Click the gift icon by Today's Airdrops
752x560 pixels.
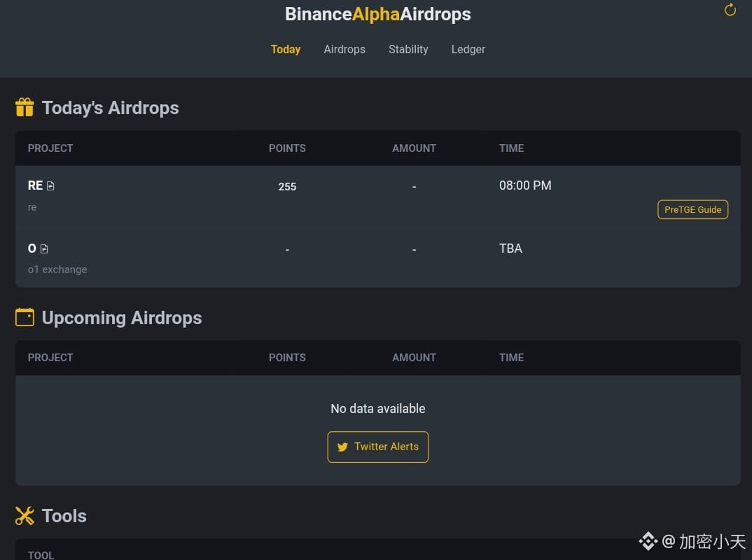click(x=25, y=107)
